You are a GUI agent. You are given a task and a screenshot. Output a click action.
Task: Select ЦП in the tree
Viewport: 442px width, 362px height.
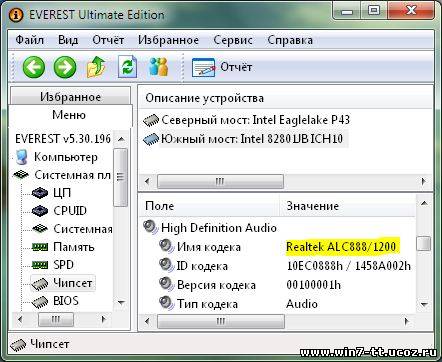pyautogui.click(x=62, y=193)
